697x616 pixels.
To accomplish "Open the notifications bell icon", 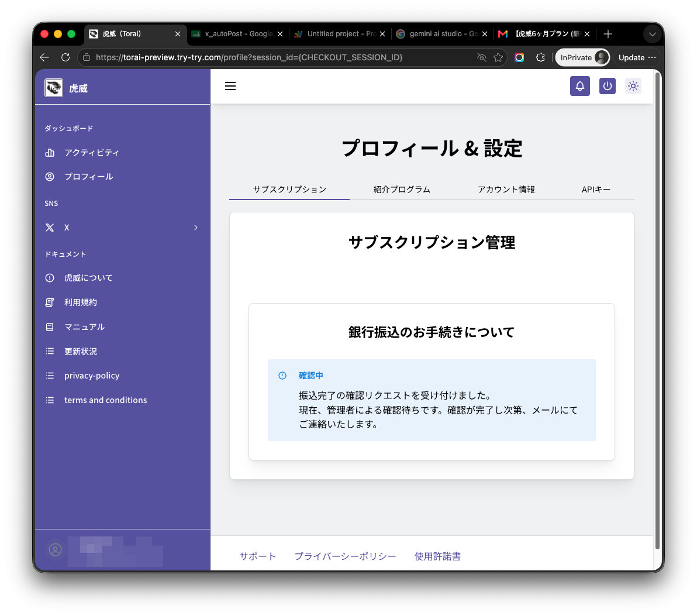I will coord(579,86).
